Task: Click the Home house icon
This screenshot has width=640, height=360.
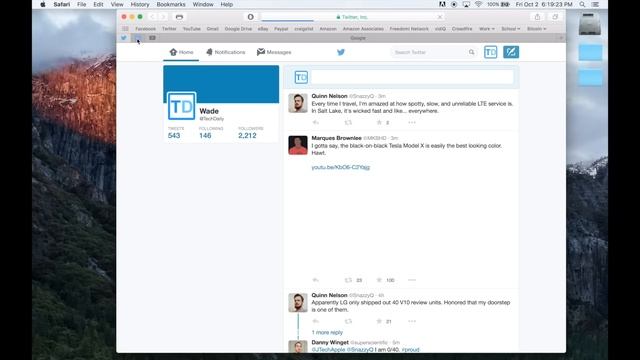Action: click(173, 52)
